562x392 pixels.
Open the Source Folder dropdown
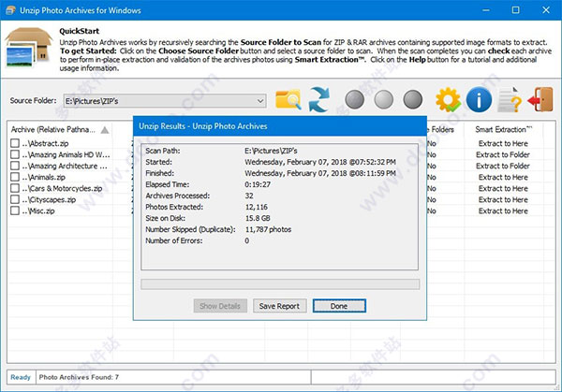tap(260, 101)
